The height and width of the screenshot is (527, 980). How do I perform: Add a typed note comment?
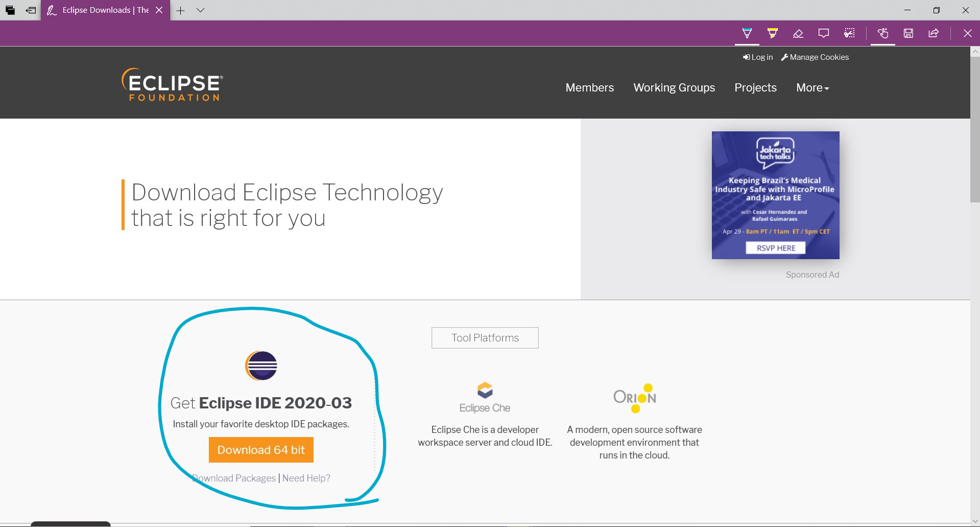click(x=823, y=34)
